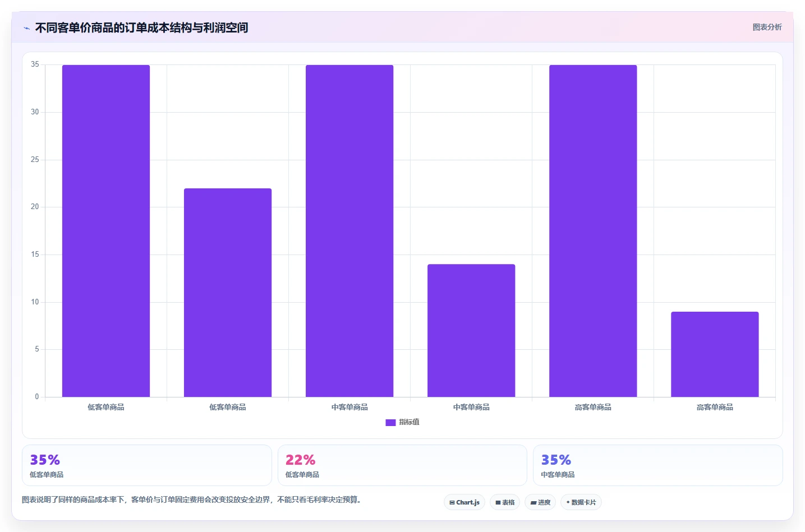Screen dimensions: 805x532
Task: Select the 表格 tag chip
Action: (505, 502)
